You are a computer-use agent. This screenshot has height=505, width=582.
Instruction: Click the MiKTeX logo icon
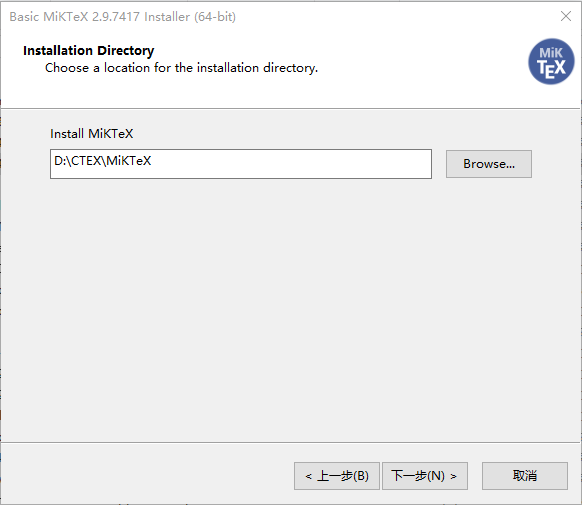coord(551,62)
